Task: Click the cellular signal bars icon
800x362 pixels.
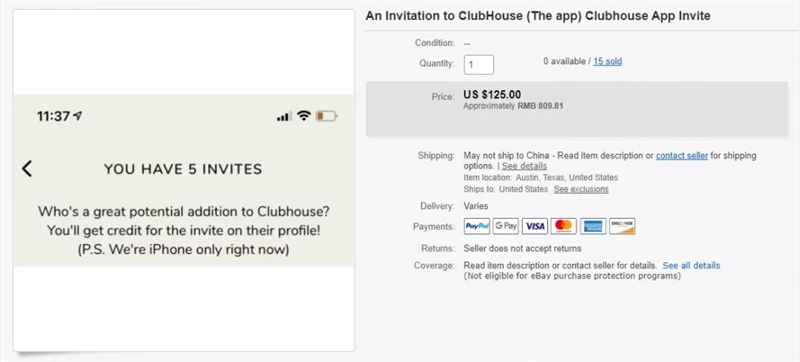Action: coord(284,117)
